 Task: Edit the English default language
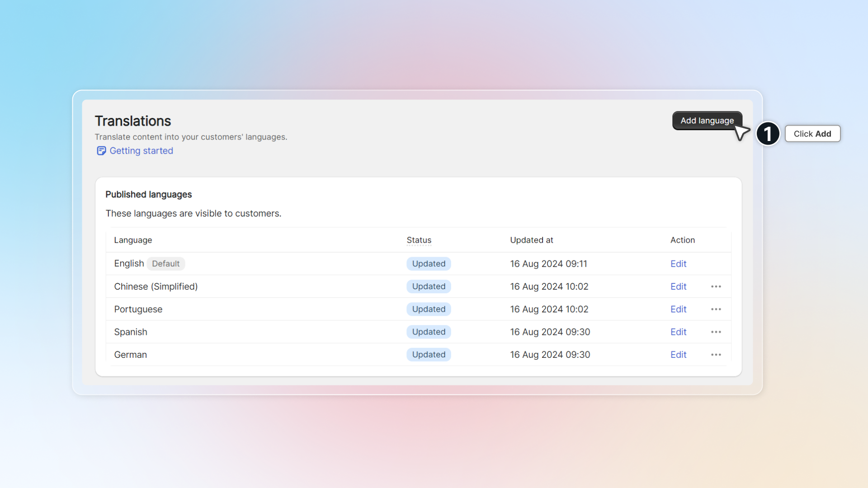point(678,264)
